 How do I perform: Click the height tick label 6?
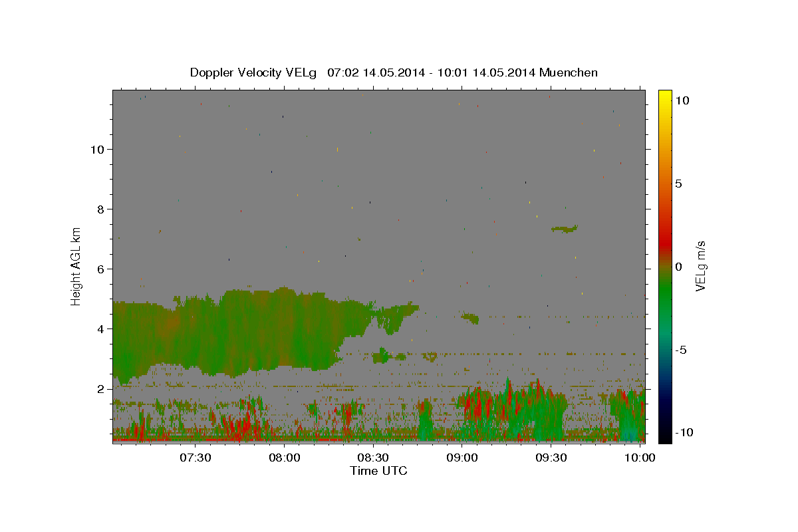coord(102,269)
